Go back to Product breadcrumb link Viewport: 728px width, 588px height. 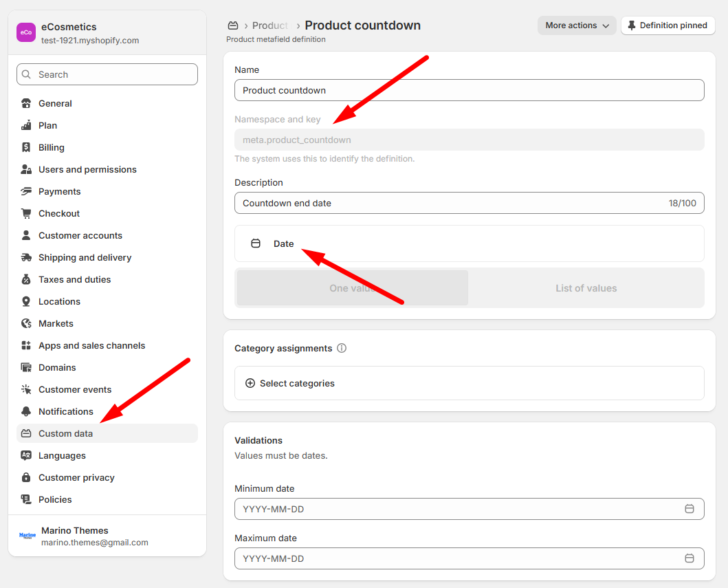[x=269, y=25]
